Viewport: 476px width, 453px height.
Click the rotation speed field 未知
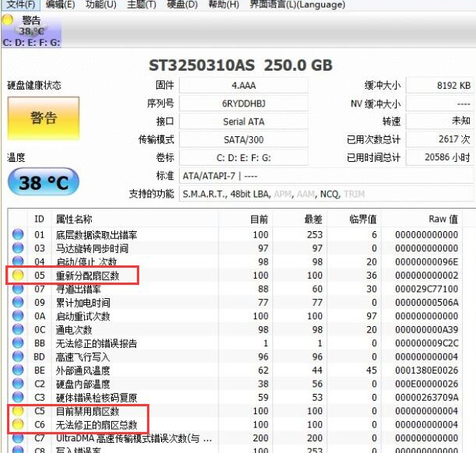440,121
